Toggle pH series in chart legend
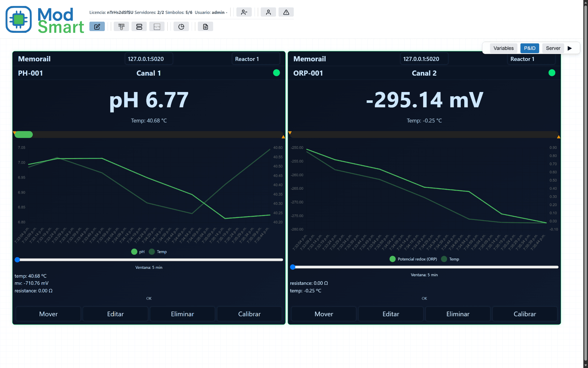The image size is (588, 368). (138, 252)
